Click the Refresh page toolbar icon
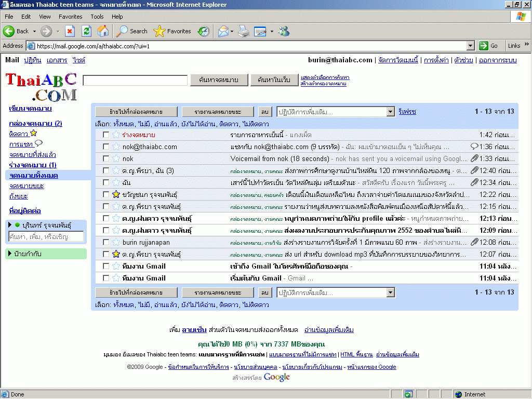 86,31
